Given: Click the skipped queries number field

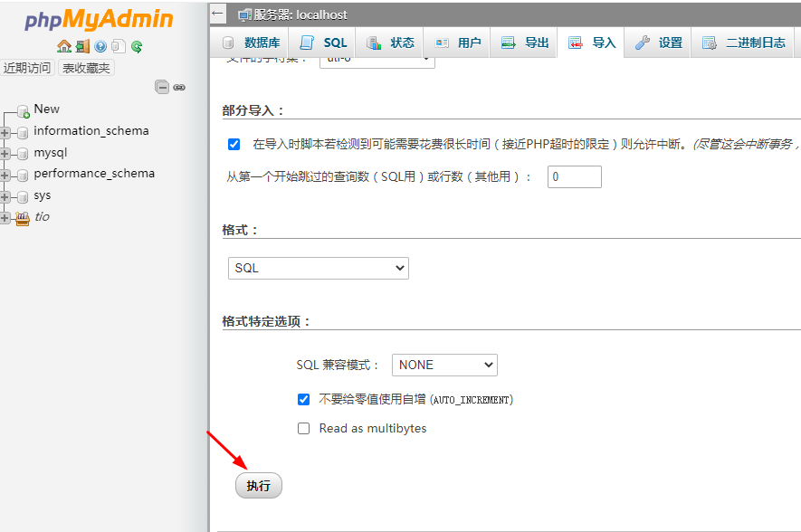Looking at the screenshot, I should [x=574, y=176].
